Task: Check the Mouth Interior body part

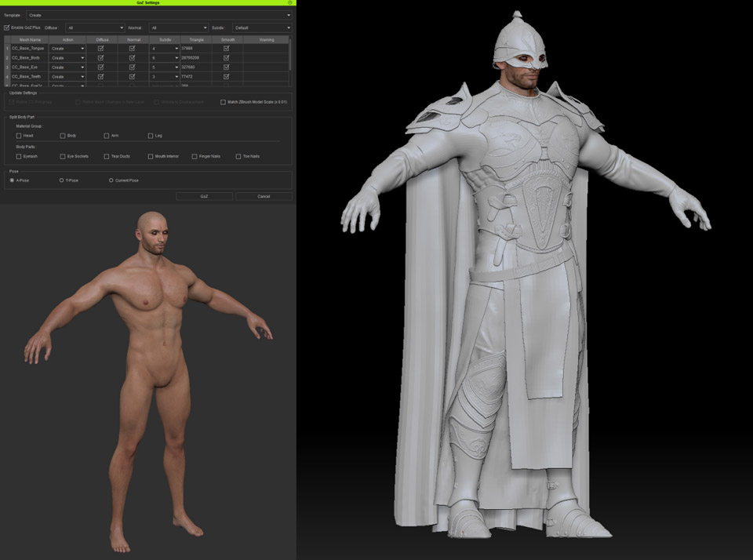Action: [151, 155]
